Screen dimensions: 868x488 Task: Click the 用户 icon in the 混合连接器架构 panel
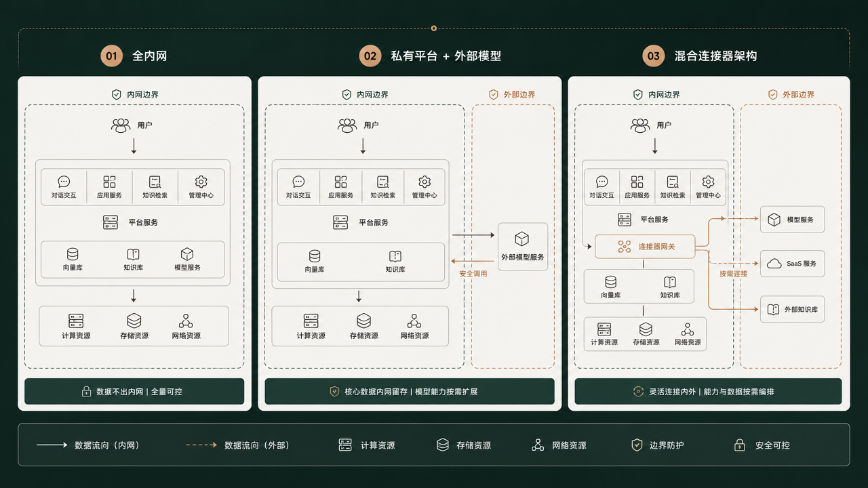point(640,125)
